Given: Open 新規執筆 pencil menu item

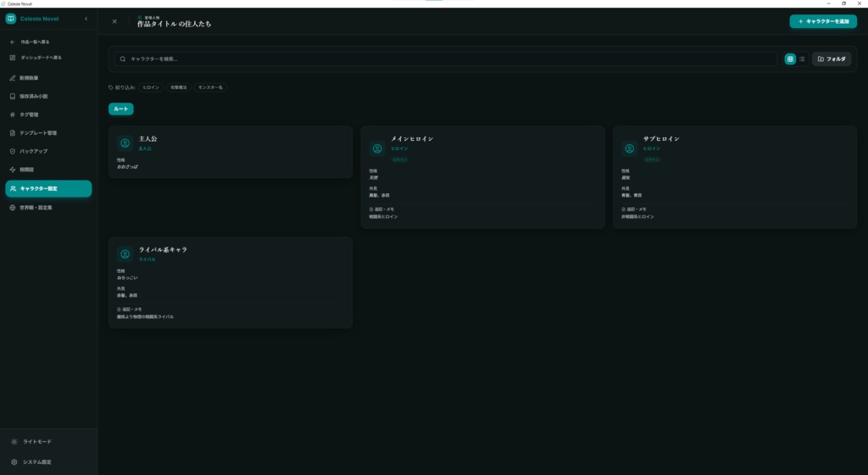Looking at the screenshot, I should pos(48,78).
